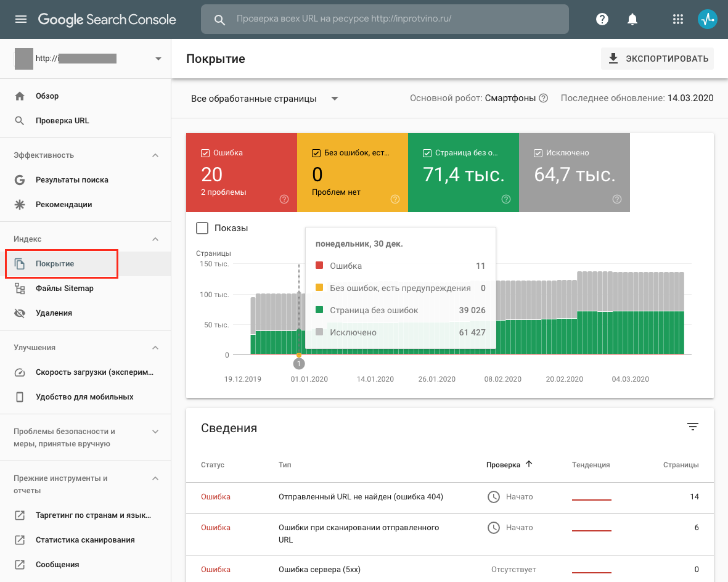Enable the Показы checkbox
This screenshot has width=728, height=582.
pyautogui.click(x=202, y=228)
